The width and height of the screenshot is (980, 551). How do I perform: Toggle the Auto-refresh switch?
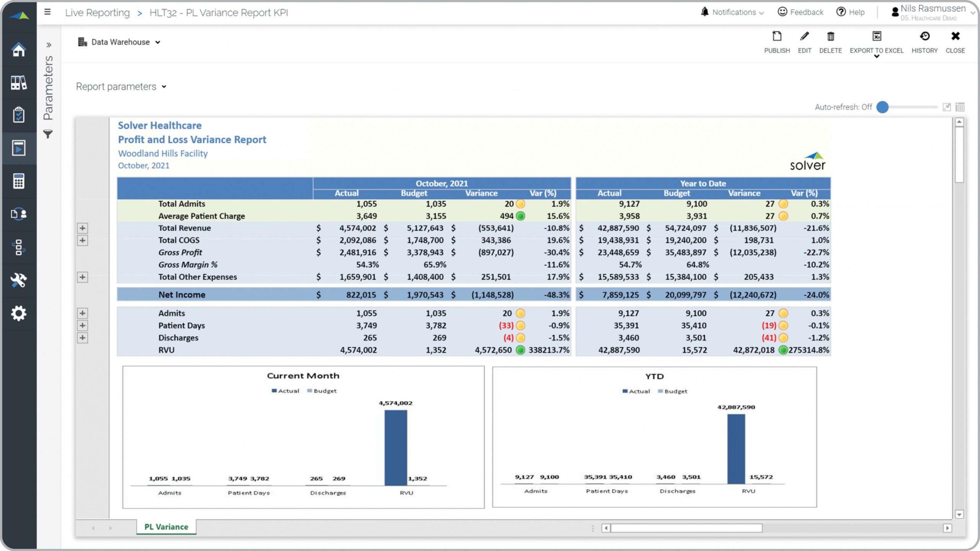click(x=882, y=107)
